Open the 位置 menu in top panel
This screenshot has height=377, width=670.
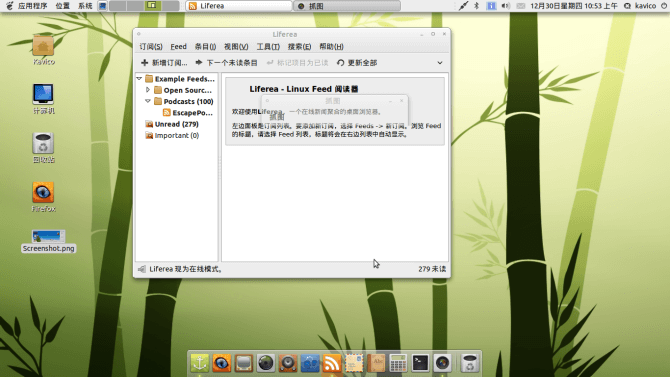(x=62, y=6)
